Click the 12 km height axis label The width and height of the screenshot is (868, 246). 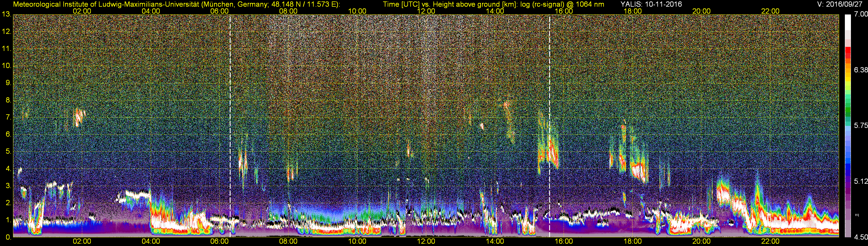point(6,32)
